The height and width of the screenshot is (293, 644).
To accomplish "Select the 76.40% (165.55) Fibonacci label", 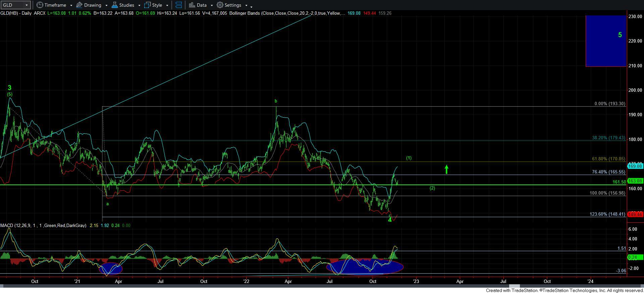I will click(608, 172).
